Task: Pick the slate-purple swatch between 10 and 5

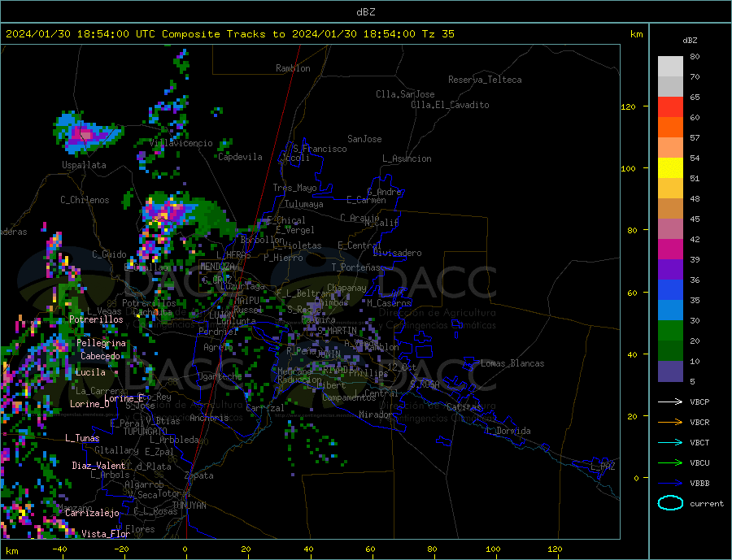Action: [x=670, y=371]
